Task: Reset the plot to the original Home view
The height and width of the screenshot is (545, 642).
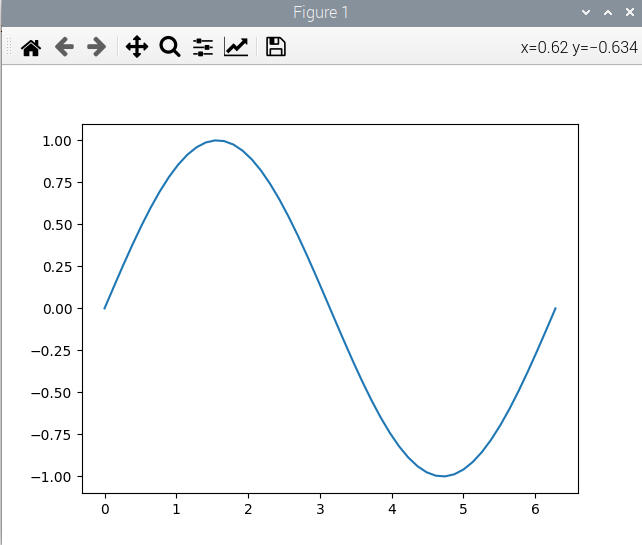Action: click(x=31, y=47)
